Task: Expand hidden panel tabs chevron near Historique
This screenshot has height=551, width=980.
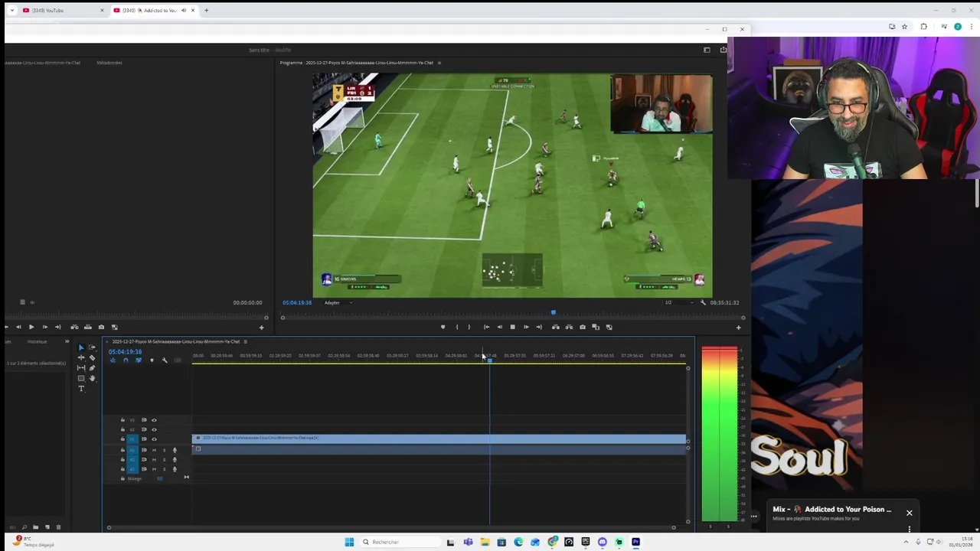Action: point(67,341)
